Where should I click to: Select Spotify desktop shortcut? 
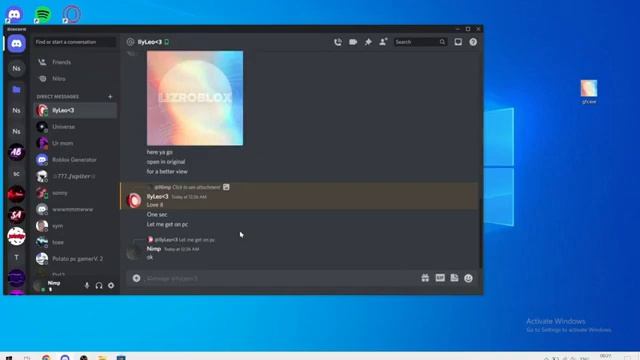click(43, 15)
